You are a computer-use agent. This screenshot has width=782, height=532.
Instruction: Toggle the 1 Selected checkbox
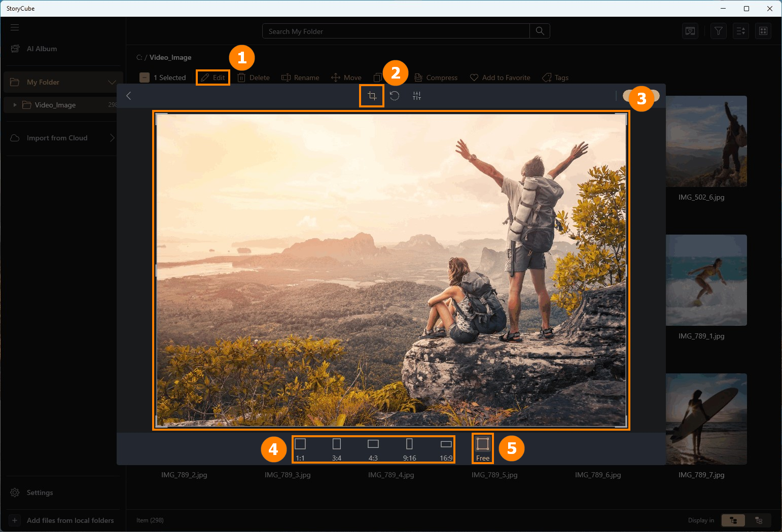(145, 78)
